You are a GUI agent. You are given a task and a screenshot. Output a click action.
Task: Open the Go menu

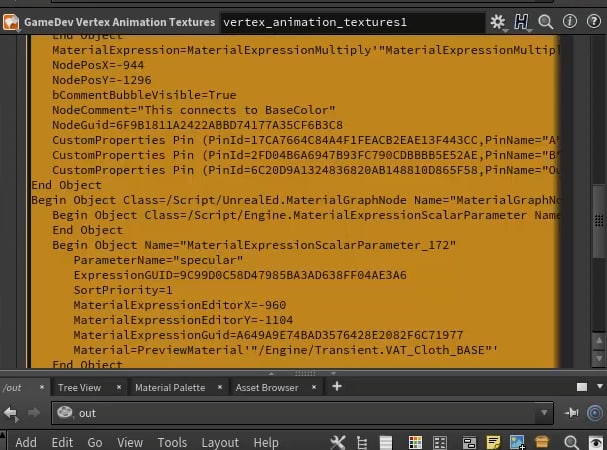95,442
